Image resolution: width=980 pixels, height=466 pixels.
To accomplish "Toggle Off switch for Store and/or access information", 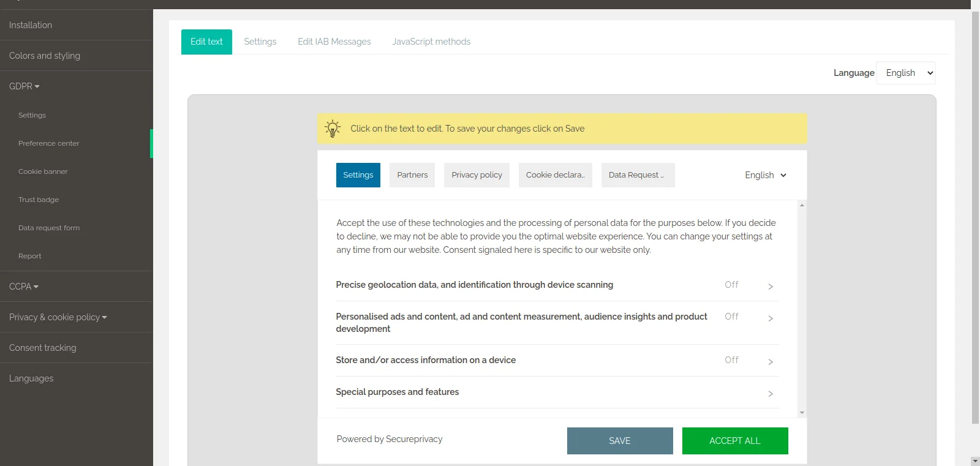I will tap(732, 360).
